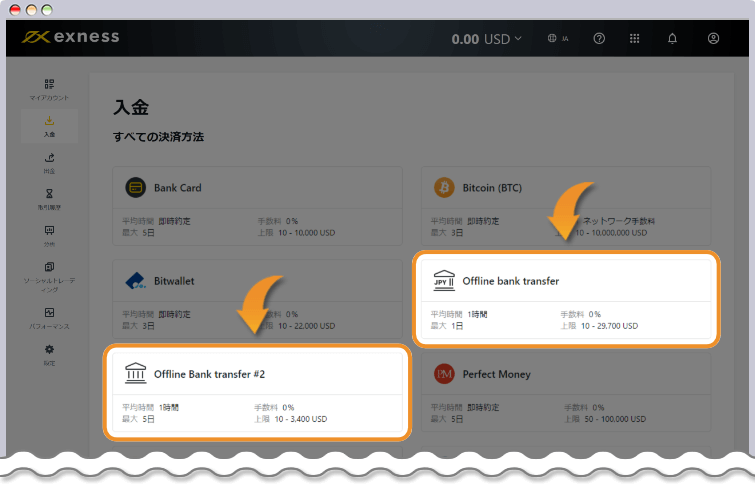Open the user profile icon

tap(714, 39)
